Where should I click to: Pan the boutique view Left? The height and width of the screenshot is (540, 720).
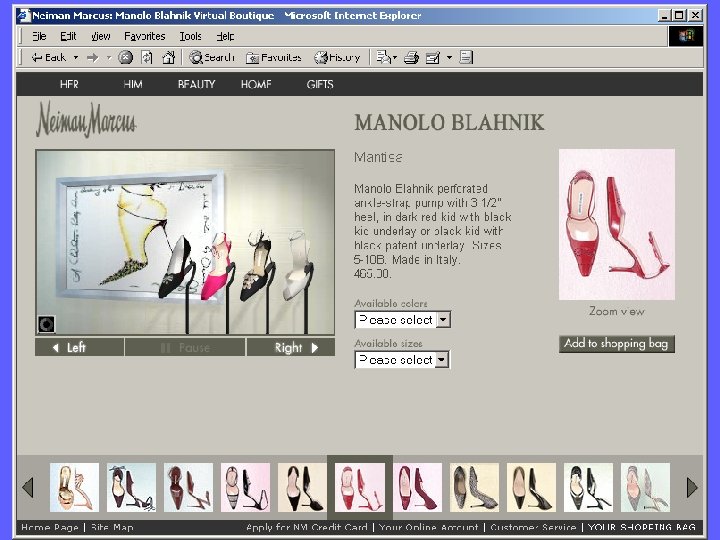coord(79,347)
